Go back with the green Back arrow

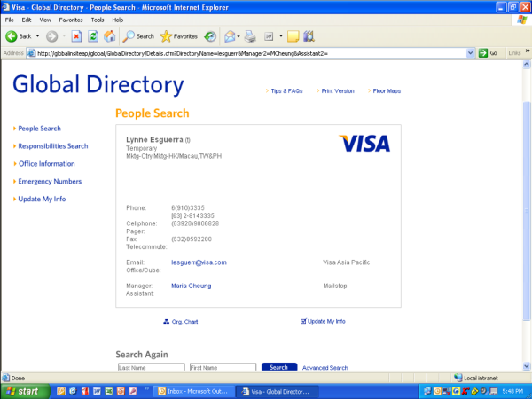click(x=19, y=36)
